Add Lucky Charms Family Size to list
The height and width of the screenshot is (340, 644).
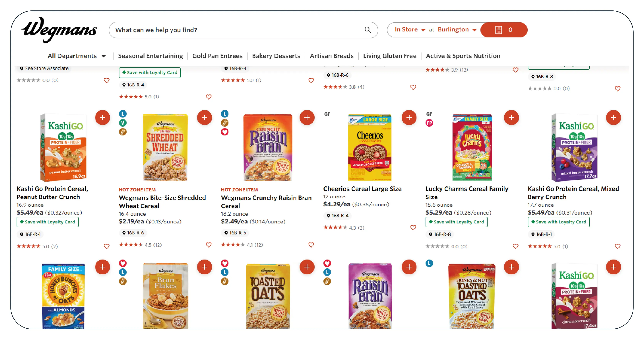click(x=511, y=118)
